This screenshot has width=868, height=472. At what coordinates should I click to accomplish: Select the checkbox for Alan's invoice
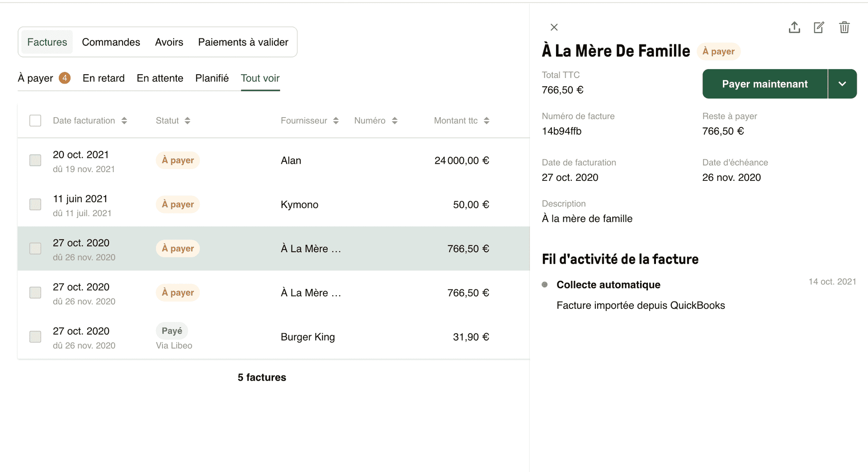35,160
